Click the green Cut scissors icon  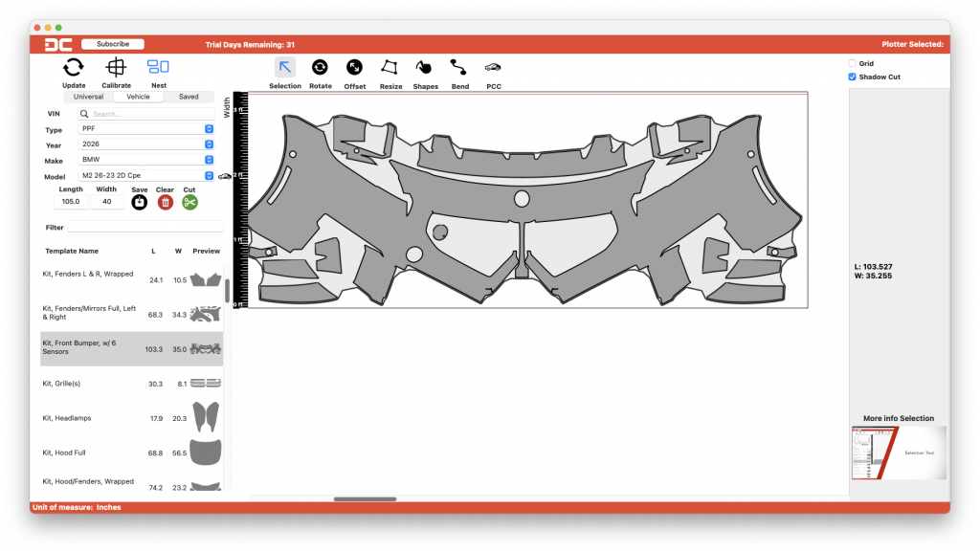point(189,202)
